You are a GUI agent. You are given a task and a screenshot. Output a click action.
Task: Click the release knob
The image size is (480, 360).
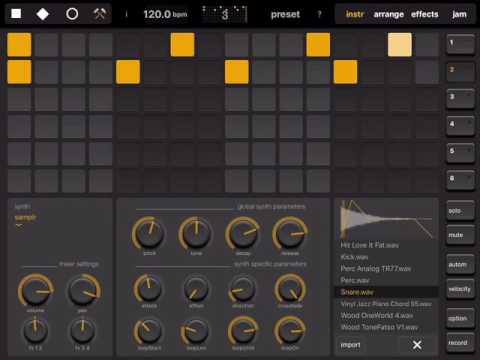290,233
